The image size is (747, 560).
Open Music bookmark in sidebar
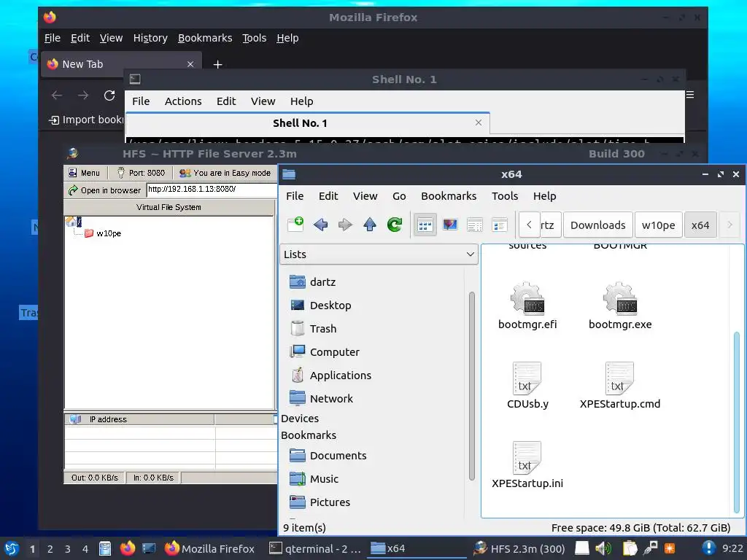pos(314,479)
